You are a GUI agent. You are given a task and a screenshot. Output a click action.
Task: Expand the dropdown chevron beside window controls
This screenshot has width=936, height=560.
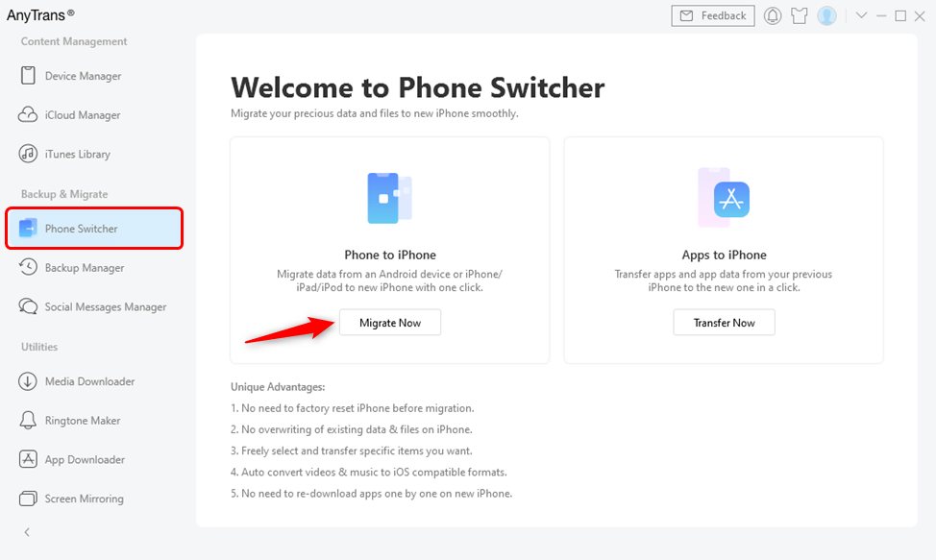click(860, 15)
